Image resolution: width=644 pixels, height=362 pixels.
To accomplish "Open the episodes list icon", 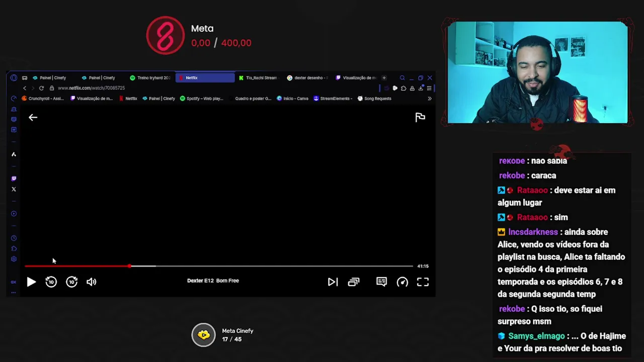I will pos(354,282).
